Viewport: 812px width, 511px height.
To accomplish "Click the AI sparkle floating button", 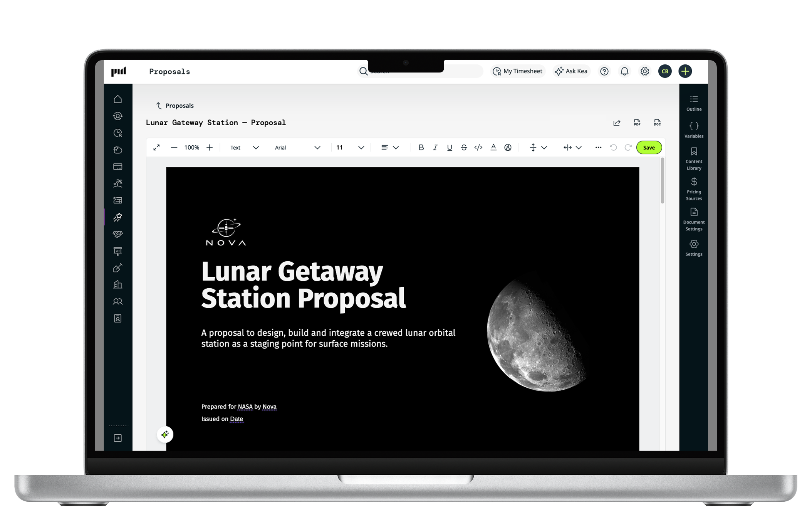I will click(165, 434).
